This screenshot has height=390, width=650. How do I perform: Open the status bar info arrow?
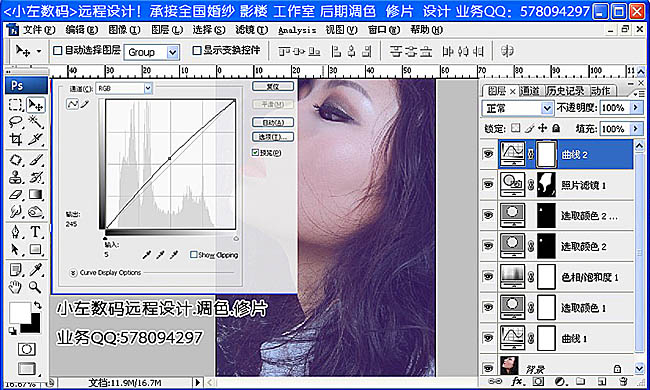tap(198, 382)
